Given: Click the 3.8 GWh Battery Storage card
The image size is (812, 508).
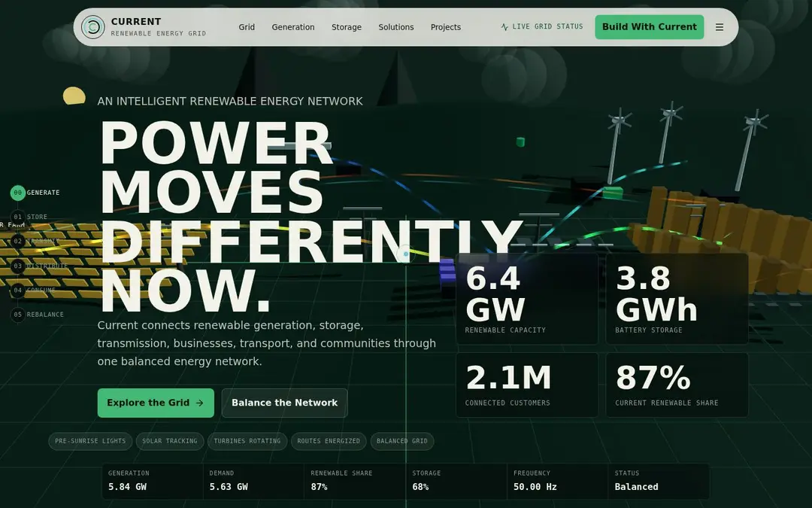Looking at the screenshot, I should 677,299.
